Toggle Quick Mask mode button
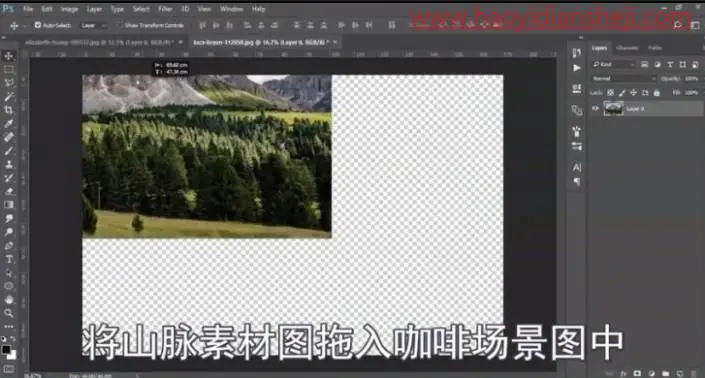Screen dimensions: 705x378 (x=9, y=369)
